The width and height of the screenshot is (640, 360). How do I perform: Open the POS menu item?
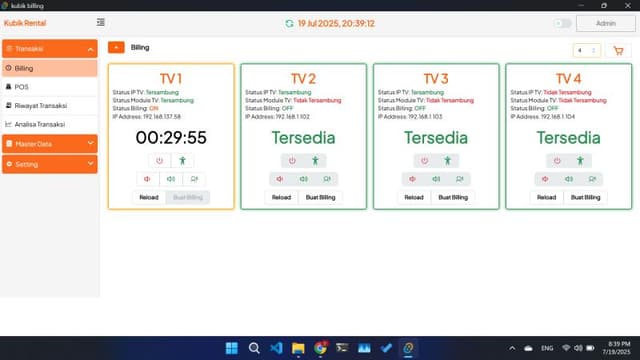click(50, 87)
